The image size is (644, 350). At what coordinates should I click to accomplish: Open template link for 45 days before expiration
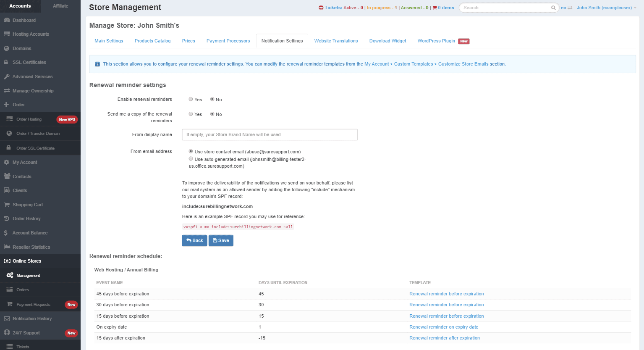[x=446, y=294]
